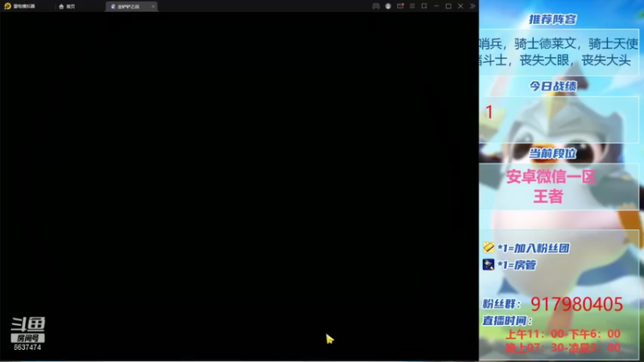Click the 粉丝群 label
644x362 pixels.
pyautogui.click(x=501, y=304)
